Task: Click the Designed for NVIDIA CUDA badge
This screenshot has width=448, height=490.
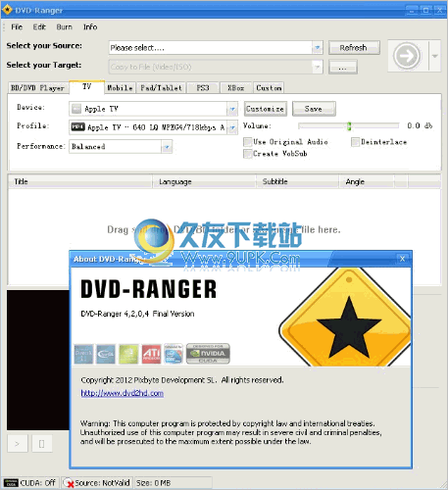Action: 208,354
